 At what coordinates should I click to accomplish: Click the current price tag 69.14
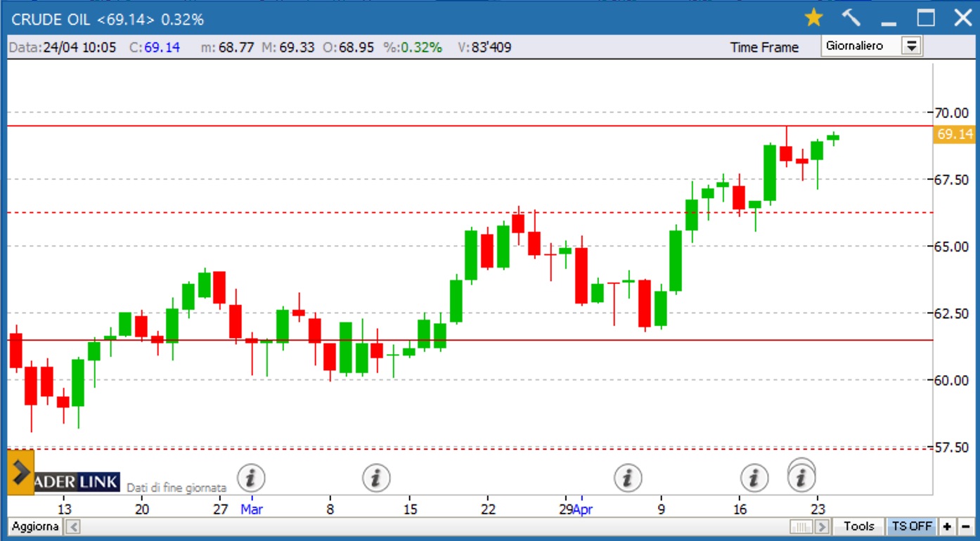(955, 134)
